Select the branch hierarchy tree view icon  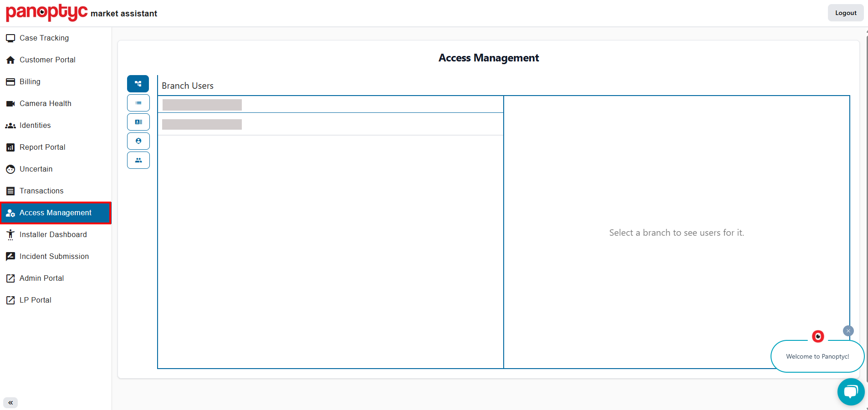(138, 84)
